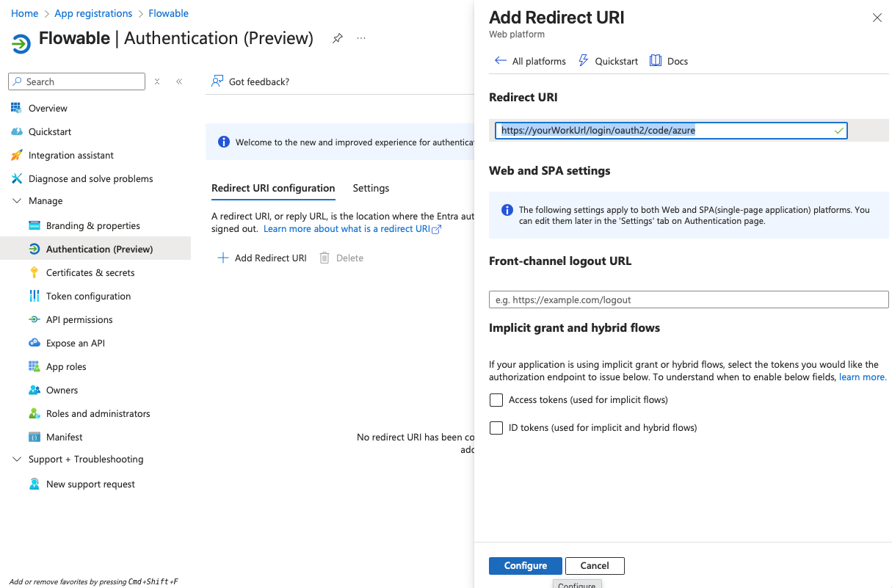
Task: Collapse Support + Troubleshooting section
Action: pos(17,459)
